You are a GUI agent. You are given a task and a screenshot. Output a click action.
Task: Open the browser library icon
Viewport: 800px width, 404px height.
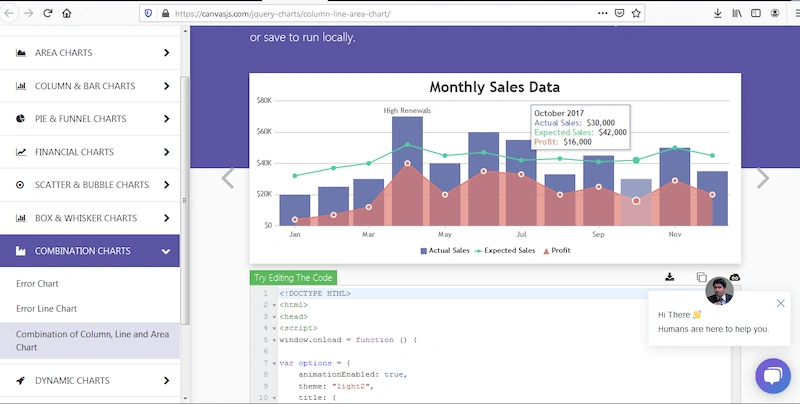pos(737,13)
